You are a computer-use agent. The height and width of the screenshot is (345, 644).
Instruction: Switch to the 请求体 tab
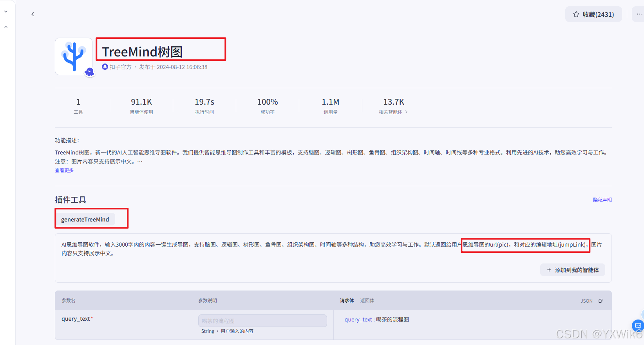click(x=347, y=301)
